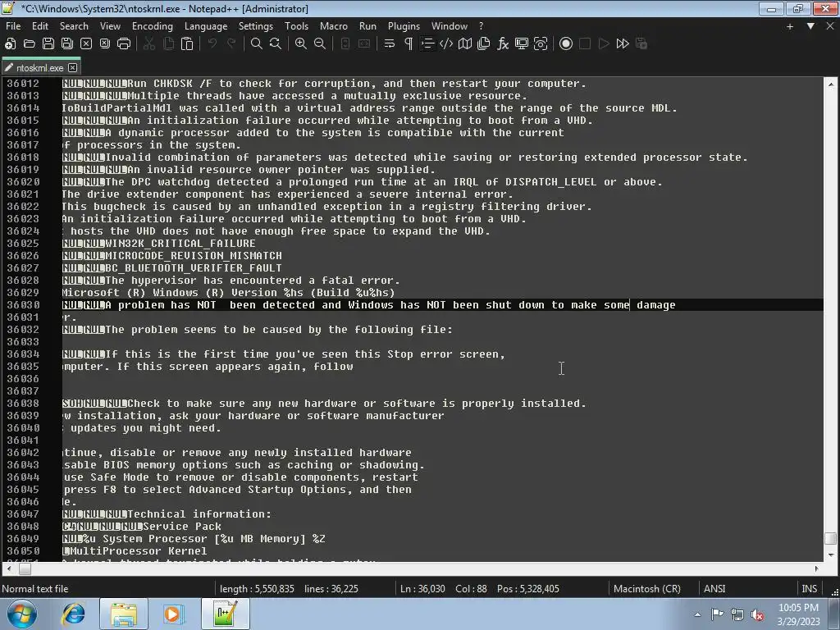
Task: Open user defined language icon
Action: tap(446, 44)
